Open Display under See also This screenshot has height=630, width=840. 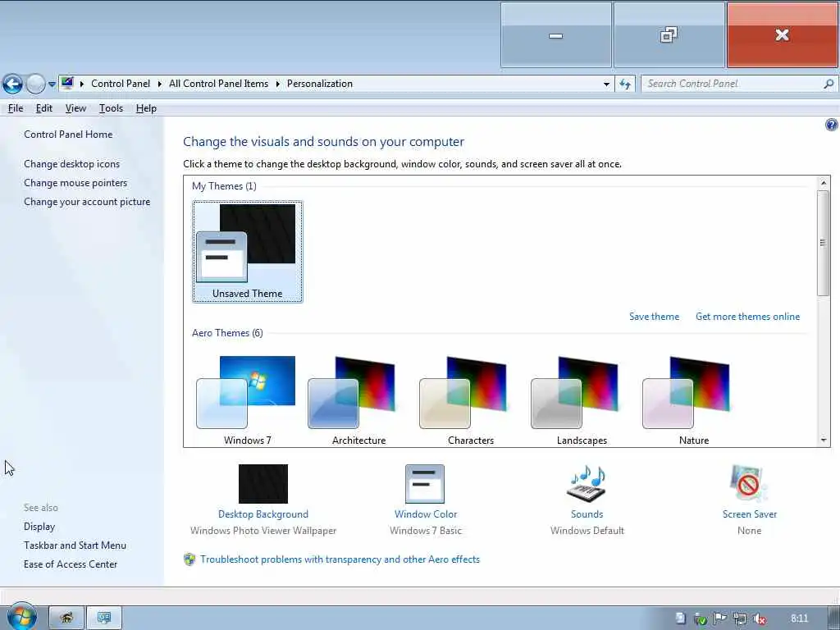[39, 527]
